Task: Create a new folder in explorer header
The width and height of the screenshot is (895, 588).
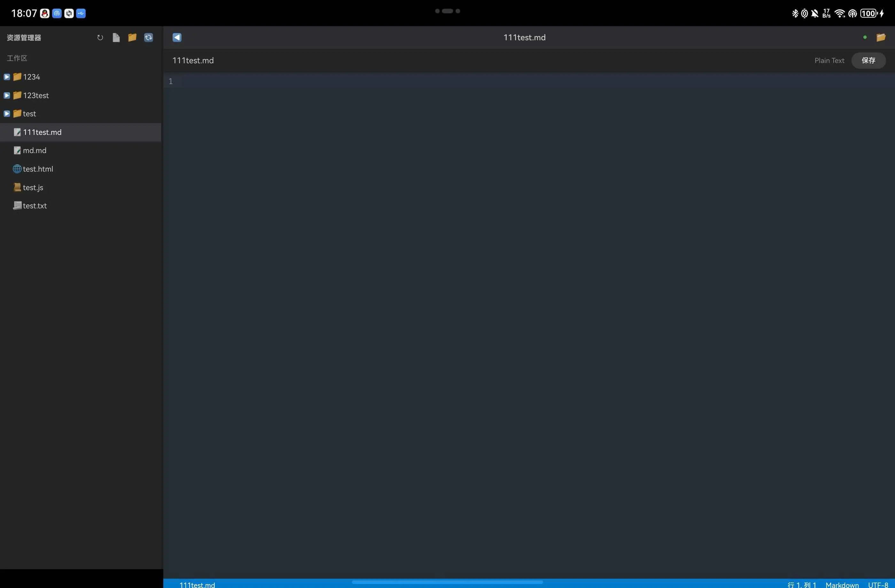Action: click(132, 38)
